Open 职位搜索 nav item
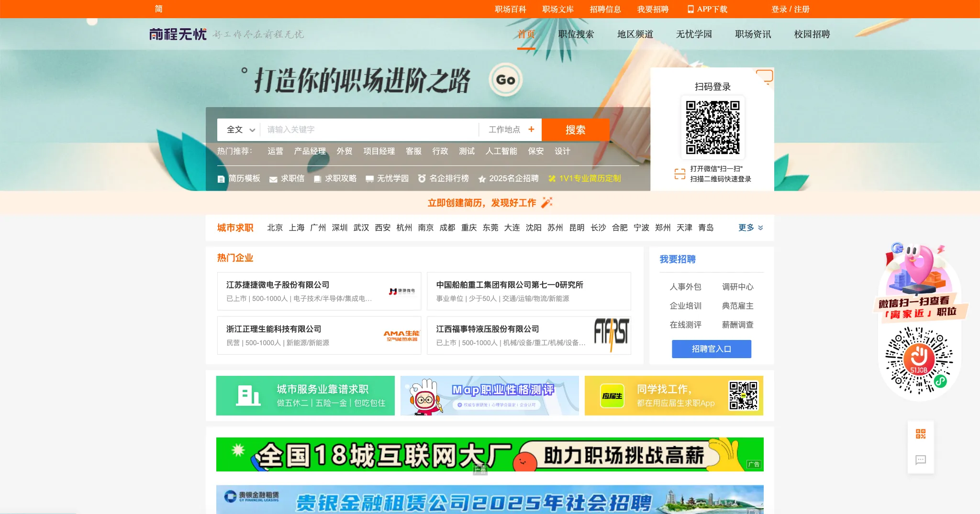Screen dimensions: 980x514 point(576,34)
